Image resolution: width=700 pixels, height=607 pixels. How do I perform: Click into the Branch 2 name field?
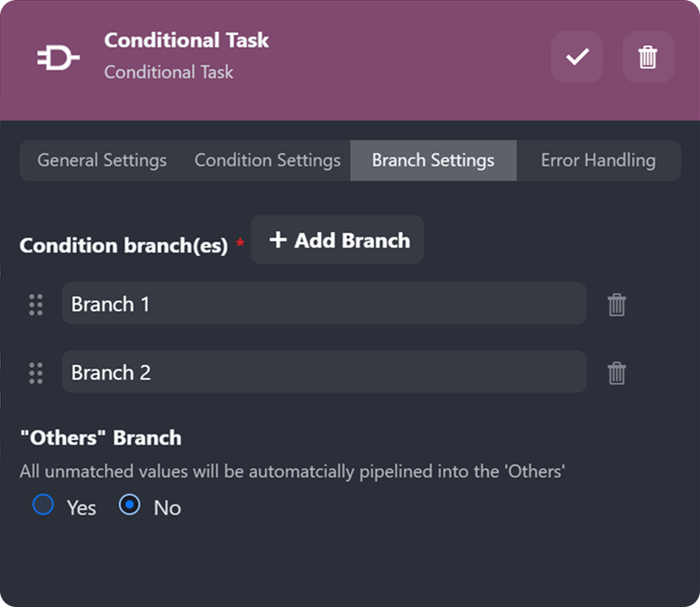point(324,372)
